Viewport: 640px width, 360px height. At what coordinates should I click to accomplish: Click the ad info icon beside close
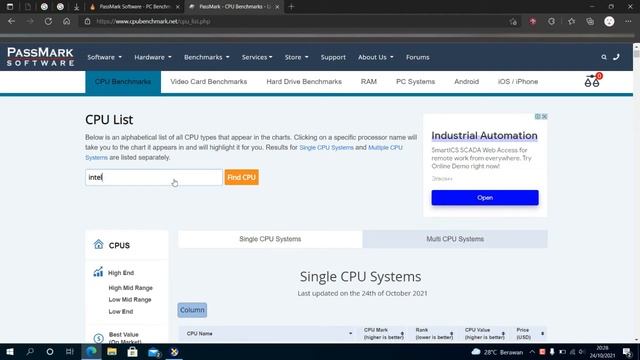538,117
